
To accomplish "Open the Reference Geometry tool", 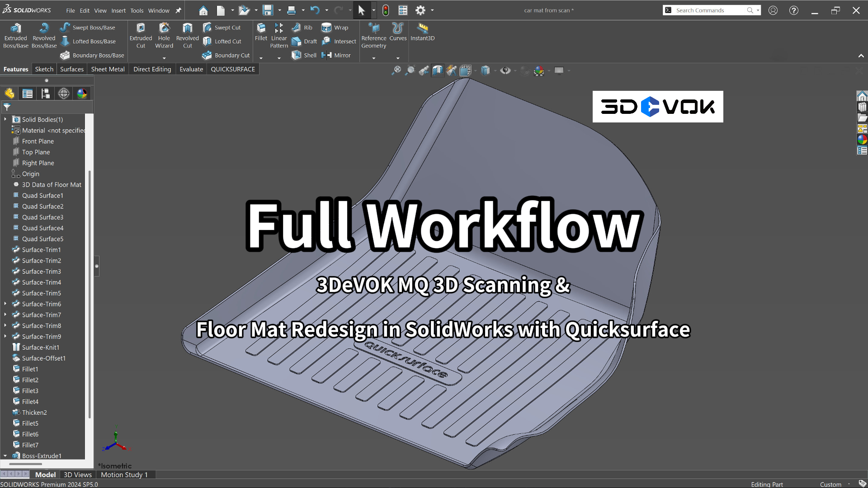I will (373, 36).
